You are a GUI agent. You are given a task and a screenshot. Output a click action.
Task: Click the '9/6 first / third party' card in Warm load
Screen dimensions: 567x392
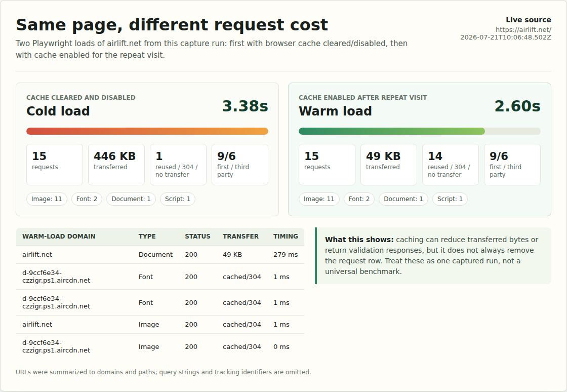pos(512,165)
